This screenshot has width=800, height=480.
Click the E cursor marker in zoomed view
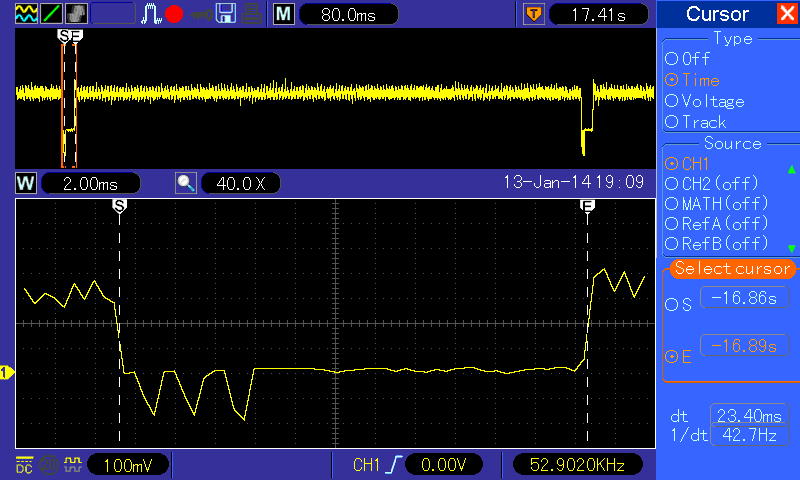(x=587, y=206)
